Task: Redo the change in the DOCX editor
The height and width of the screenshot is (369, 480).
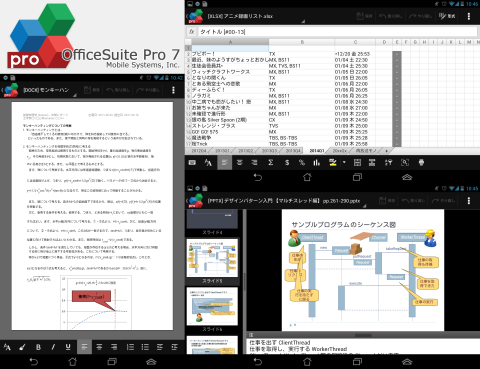Action: pyautogui.click(x=147, y=90)
